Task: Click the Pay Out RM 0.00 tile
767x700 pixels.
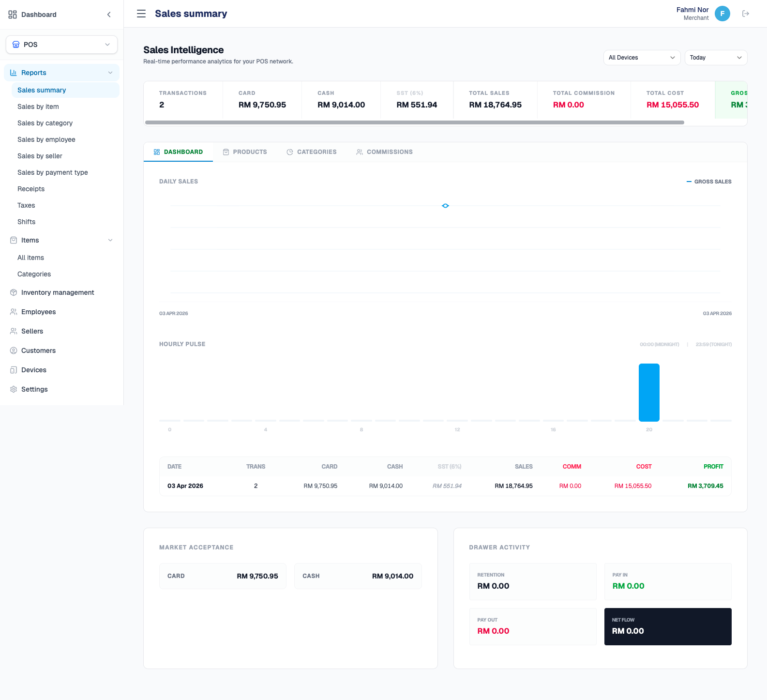Action: tap(533, 626)
